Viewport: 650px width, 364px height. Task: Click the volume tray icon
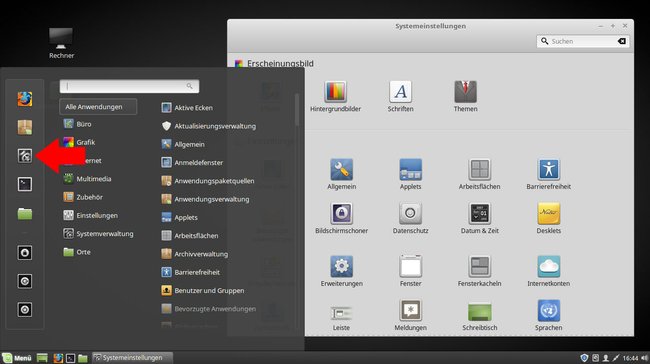click(644, 358)
